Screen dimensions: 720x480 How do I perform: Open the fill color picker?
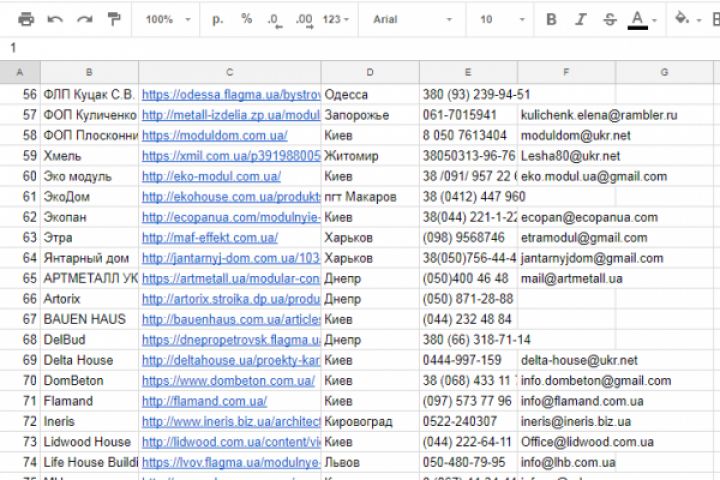coord(687,19)
